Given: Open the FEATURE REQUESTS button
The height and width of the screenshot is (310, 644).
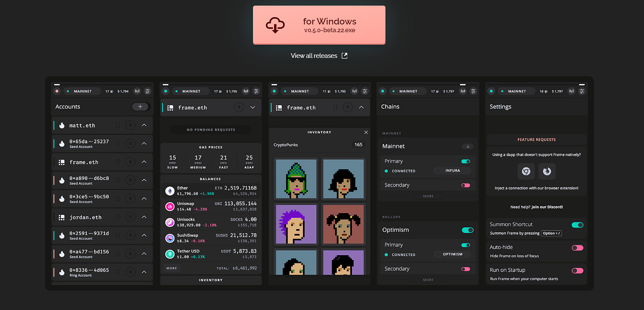Looking at the screenshot, I should pyautogui.click(x=537, y=140).
